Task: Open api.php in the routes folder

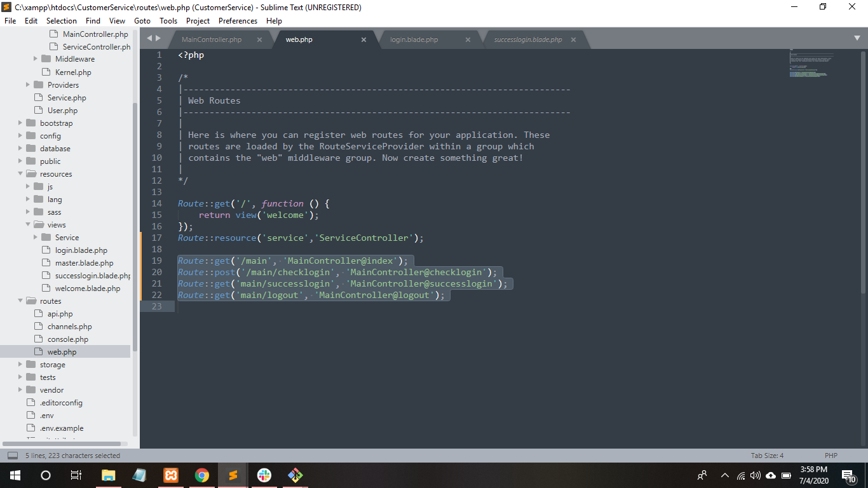Action: [x=60, y=314]
